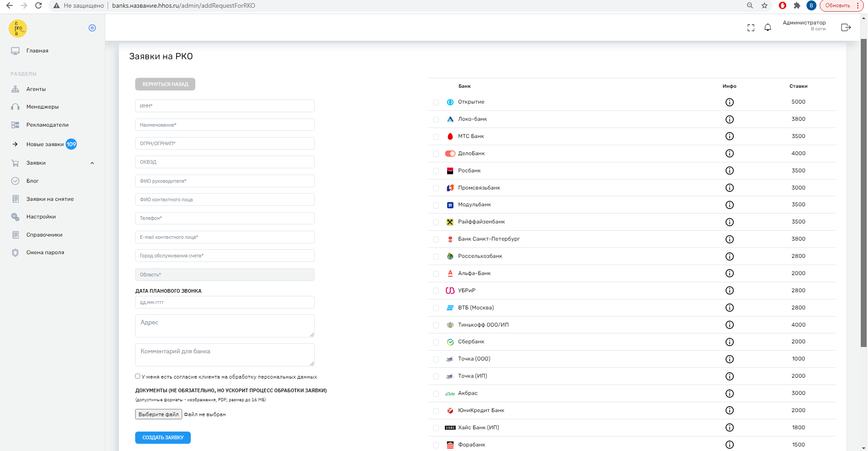Focus the ОГРН/ОГРНИП field
868x451 pixels.
pos(225,143)
